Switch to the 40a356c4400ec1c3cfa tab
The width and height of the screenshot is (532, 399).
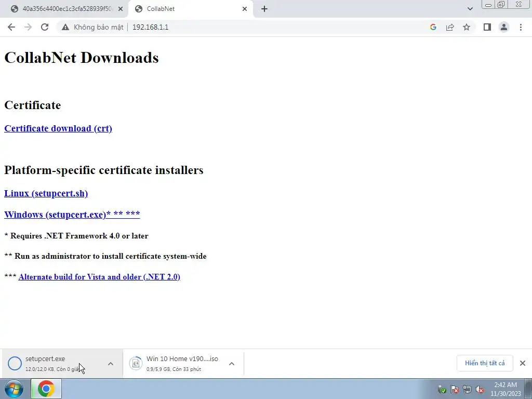[x=64, y=9]
